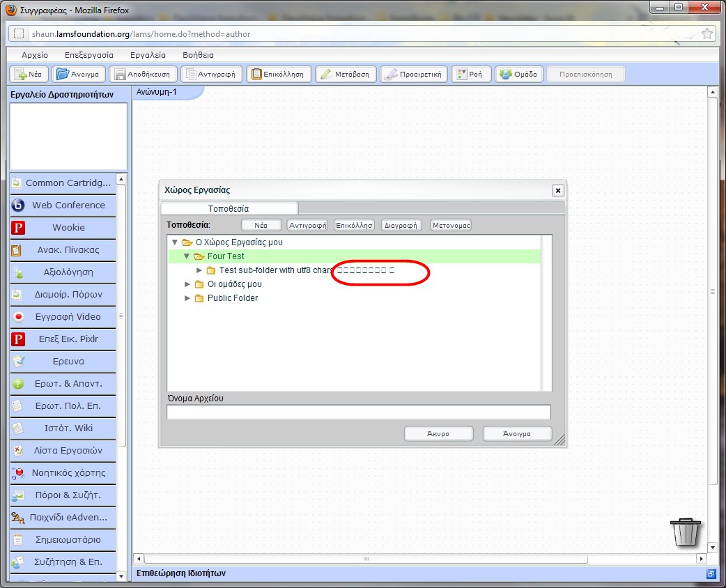726x588 pixels.
Task: Expand the Public Folder tree node
Action: pos(187,298)
